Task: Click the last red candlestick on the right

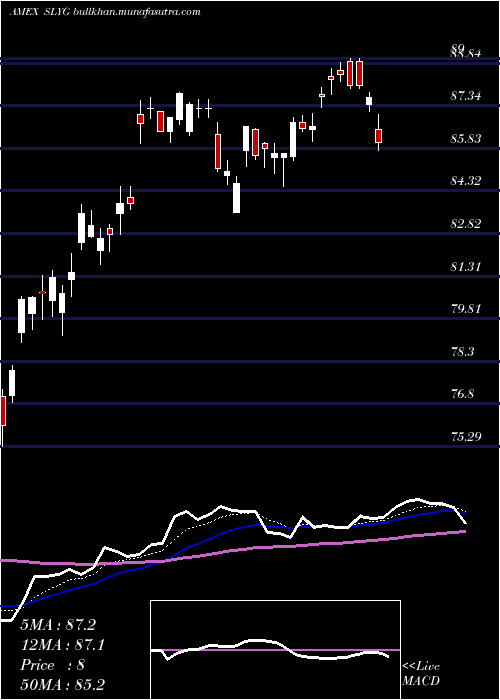Action: (x=379, y=136)
